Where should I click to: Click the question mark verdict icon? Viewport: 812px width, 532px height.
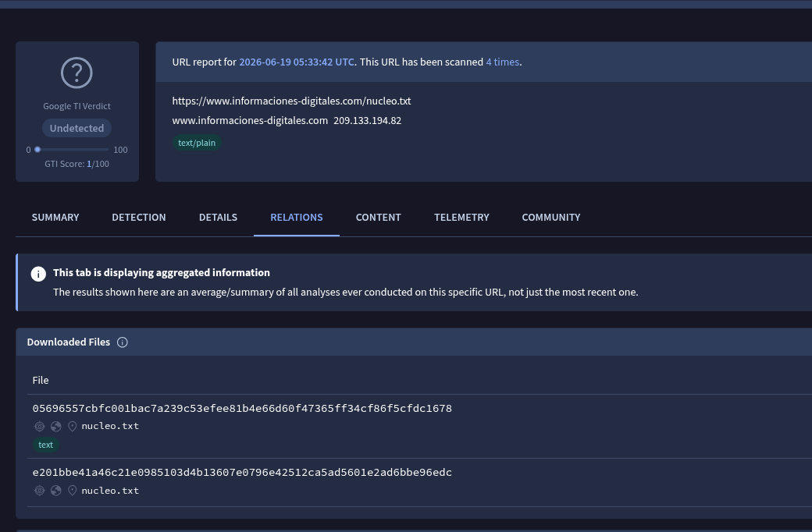pyautogui.click(x=77, y=73)
